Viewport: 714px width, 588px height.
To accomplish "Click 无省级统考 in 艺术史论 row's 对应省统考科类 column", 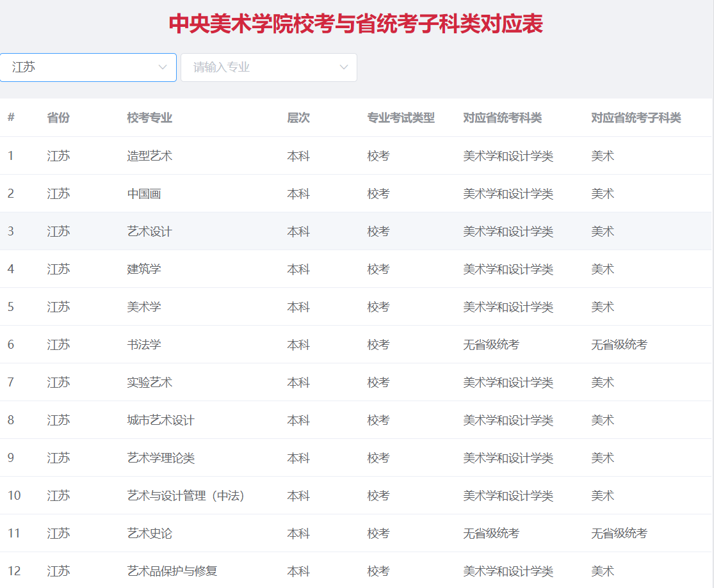I will [491, 534].
